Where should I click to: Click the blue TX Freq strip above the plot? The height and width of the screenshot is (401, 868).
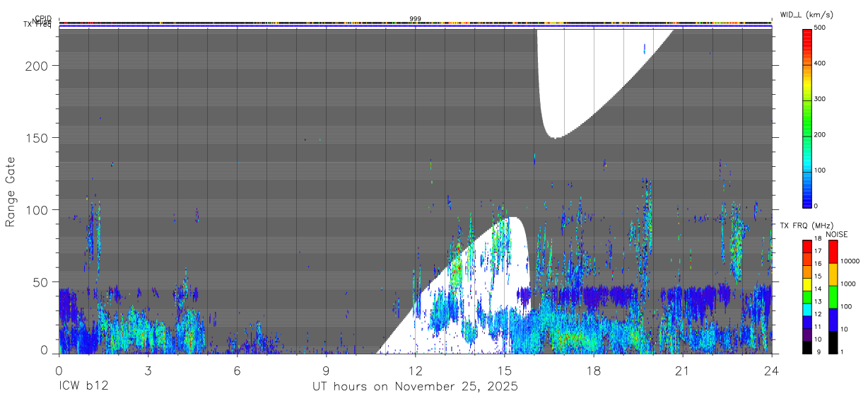(415, 27)
